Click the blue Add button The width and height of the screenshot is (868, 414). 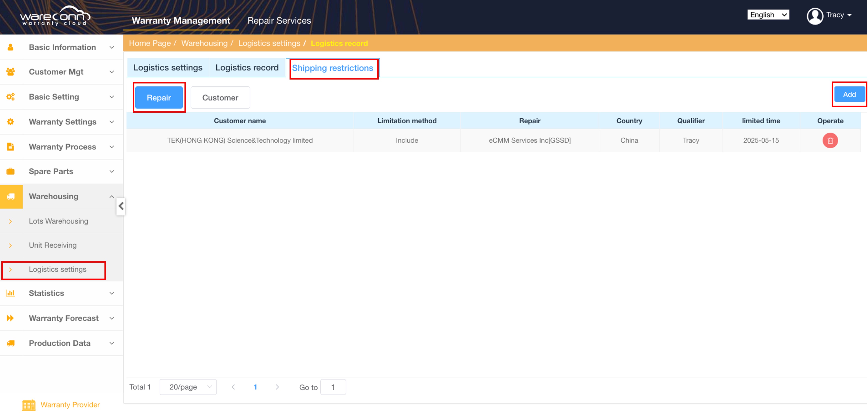849,94
